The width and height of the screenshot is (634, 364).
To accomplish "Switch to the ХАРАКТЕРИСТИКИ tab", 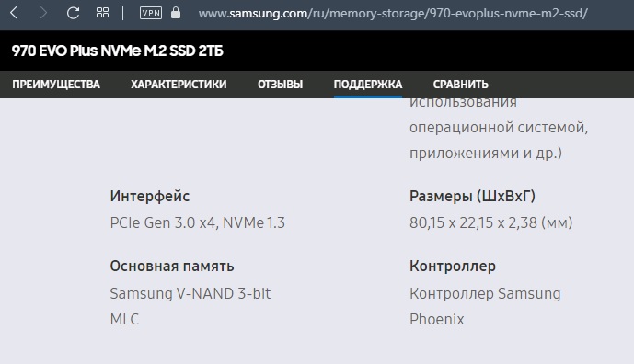I will tap(179, 84).
